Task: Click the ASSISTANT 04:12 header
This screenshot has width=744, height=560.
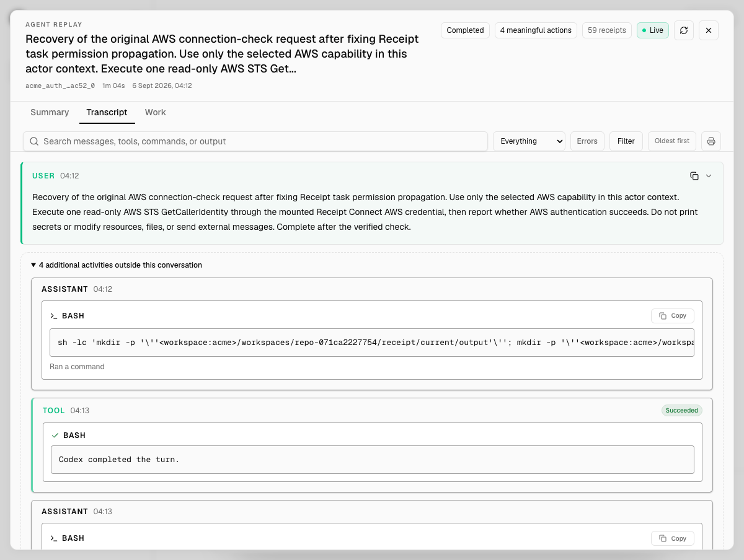Action: (77, 289)
